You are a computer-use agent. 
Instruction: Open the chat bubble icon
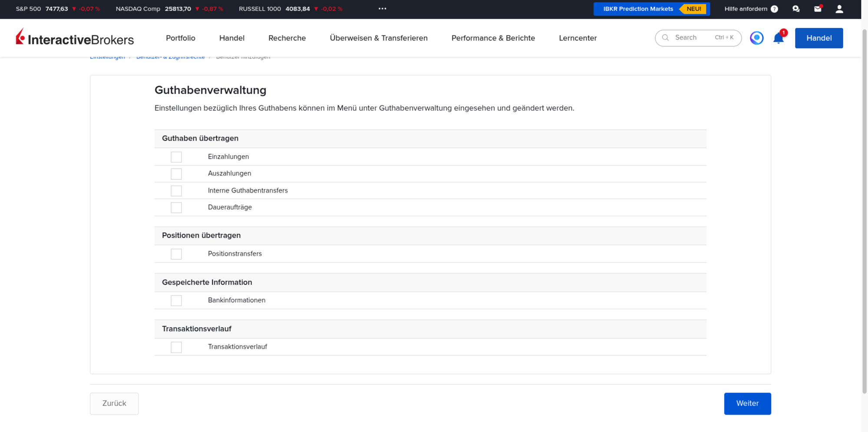[796, 9]
